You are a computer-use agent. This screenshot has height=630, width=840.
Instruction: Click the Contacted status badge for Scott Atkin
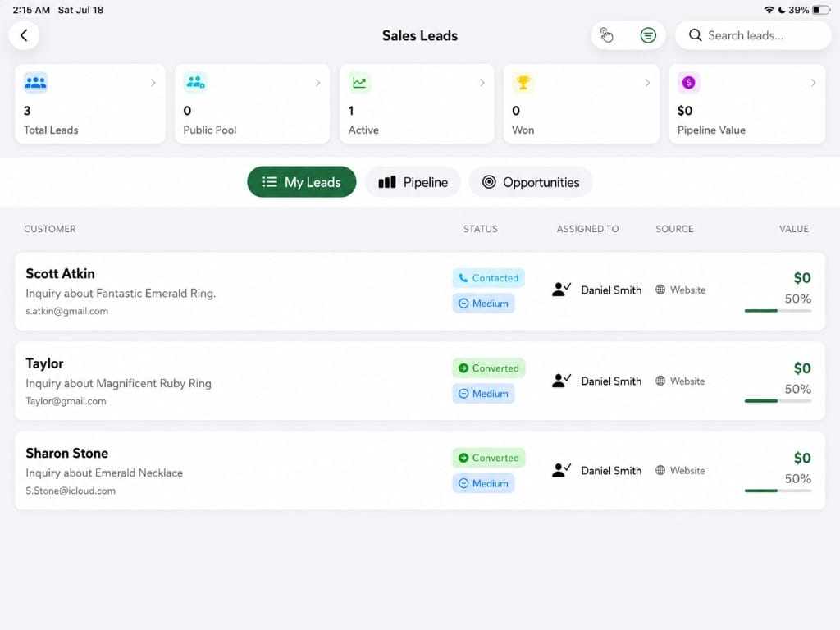point(489,278)
